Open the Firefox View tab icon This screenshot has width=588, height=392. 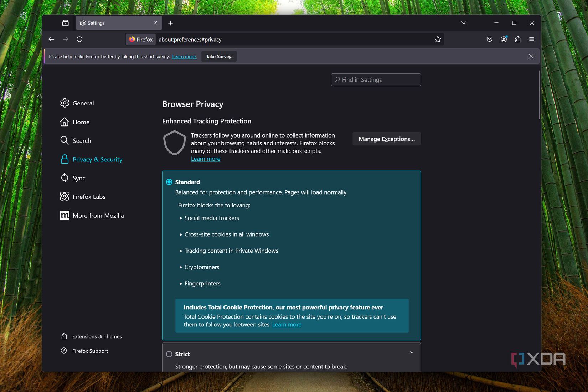pos(65,23)
